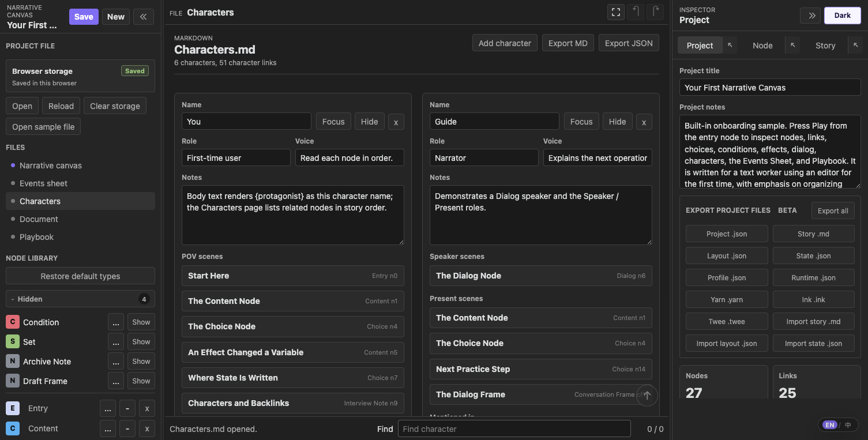Switch to the Node inspector tab
The image size is (868, 440).
coord(762,46)
